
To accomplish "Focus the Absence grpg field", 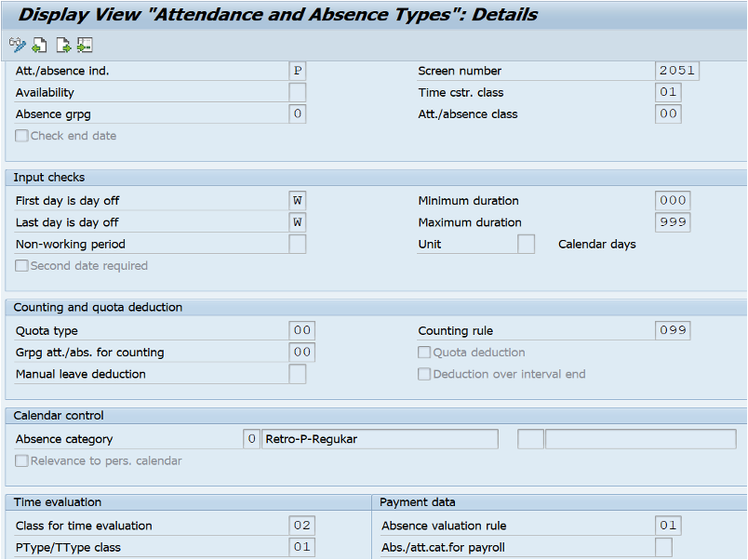I will pyautogui.click(x=297, y=114).
